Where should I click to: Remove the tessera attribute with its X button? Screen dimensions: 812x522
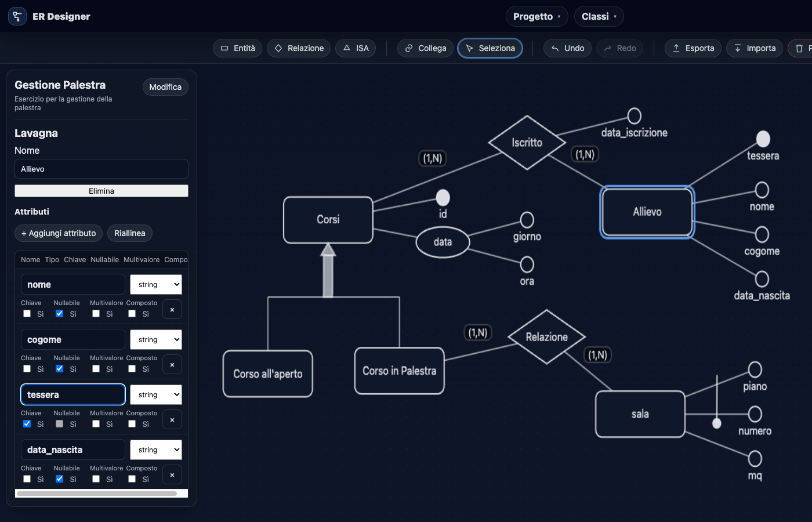click(x=172, y=419)
